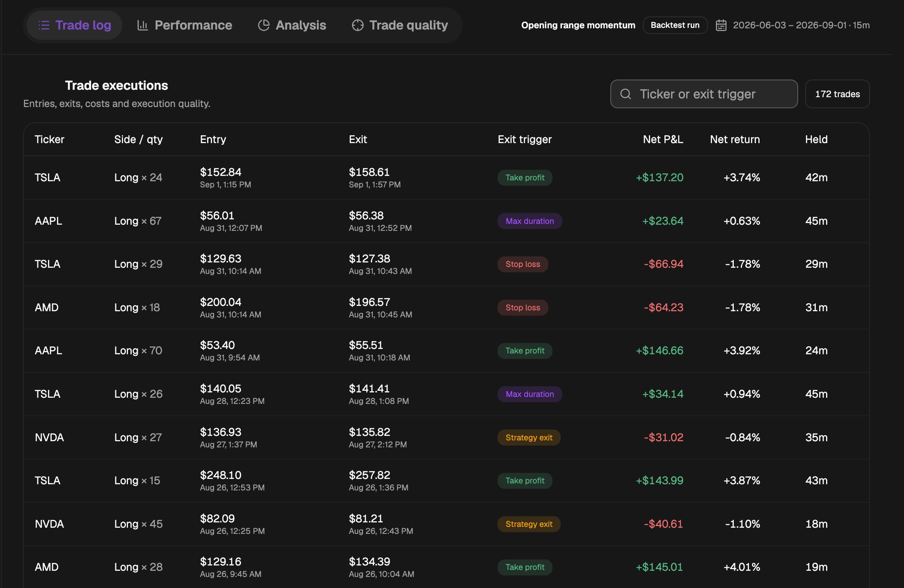
Task: Click the 172 trades counter
Action: coord(837,94)
